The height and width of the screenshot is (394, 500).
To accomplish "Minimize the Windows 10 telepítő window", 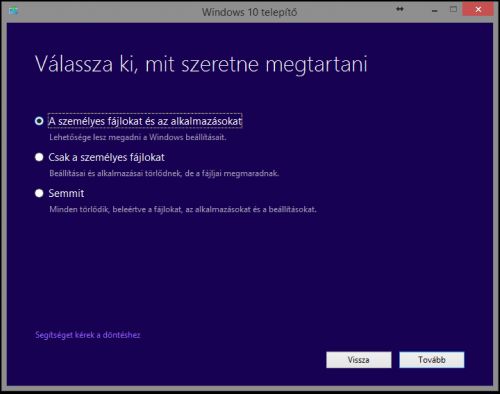I will click(x=434, y=10).
